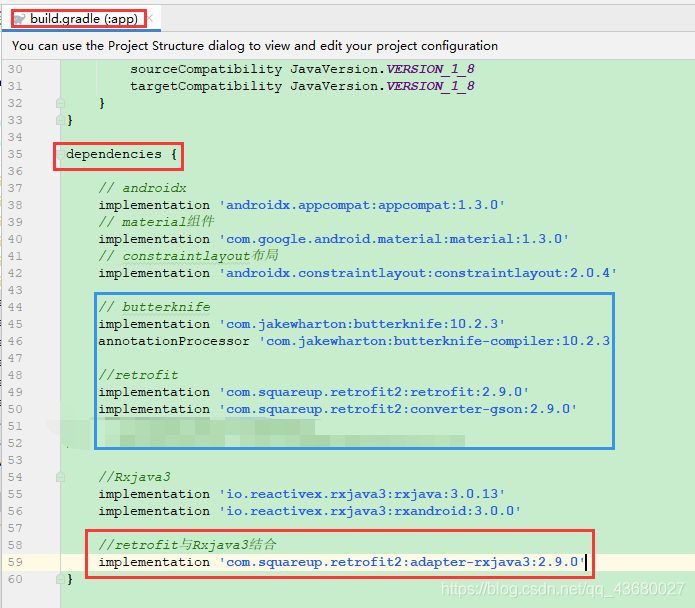Screen dimensions: 695x608
Task: Click line number 45 in the gutter
Action: pos(15,324)
